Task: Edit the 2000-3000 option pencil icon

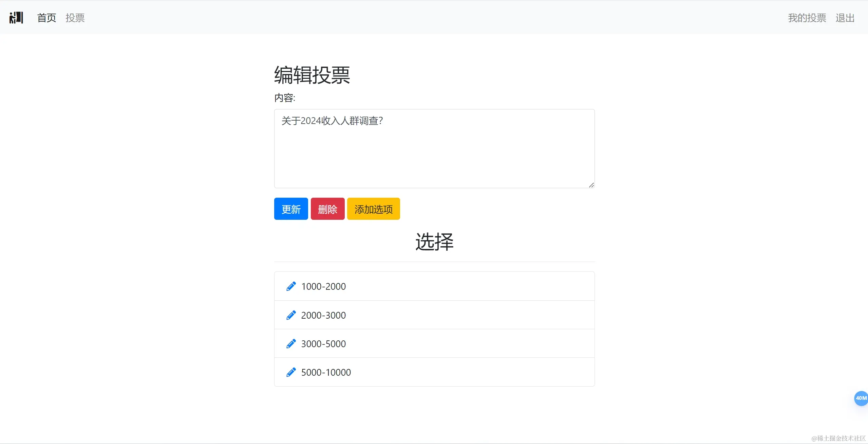Action: tap(291, 315)
